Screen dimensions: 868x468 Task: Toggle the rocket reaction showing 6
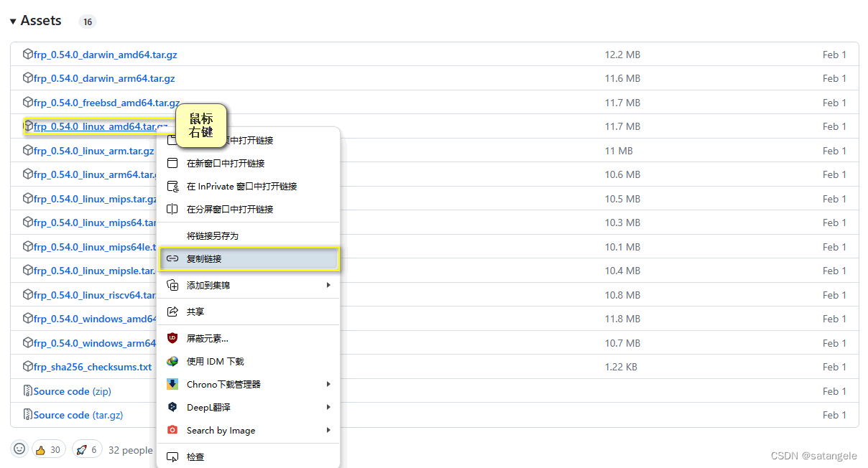(86, 449)
